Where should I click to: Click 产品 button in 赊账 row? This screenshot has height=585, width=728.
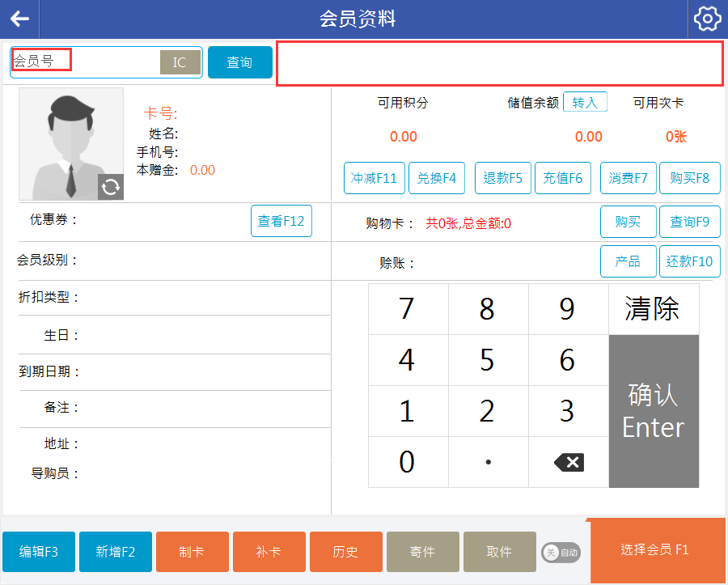click(629, 261)
